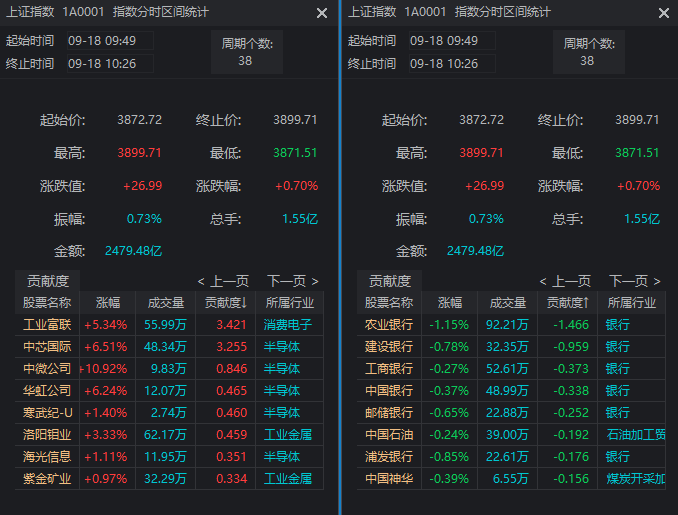The image size is (678, 515).
Task: Select the 中芯国际 stock row
Action: tap(47, 346)
